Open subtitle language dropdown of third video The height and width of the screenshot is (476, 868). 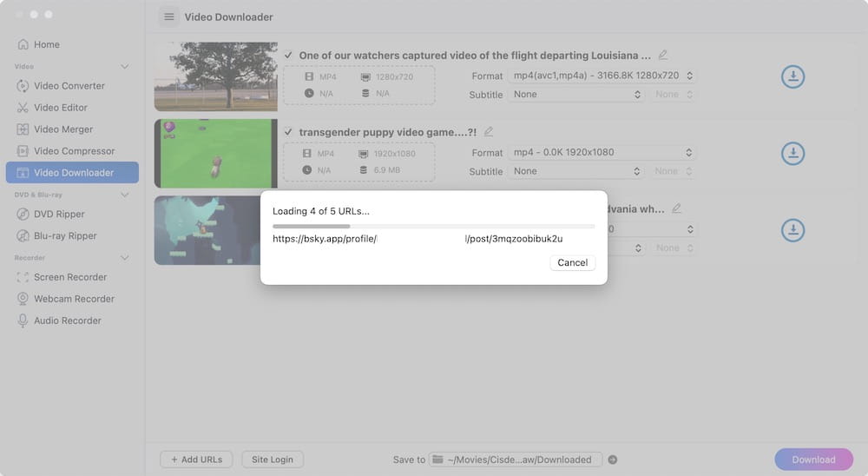[674, 248]
